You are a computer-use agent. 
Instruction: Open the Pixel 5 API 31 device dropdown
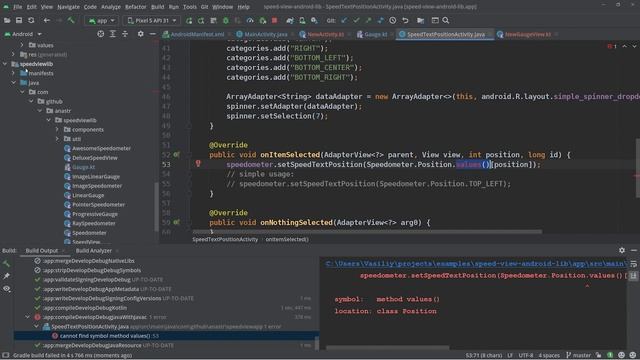152,20
